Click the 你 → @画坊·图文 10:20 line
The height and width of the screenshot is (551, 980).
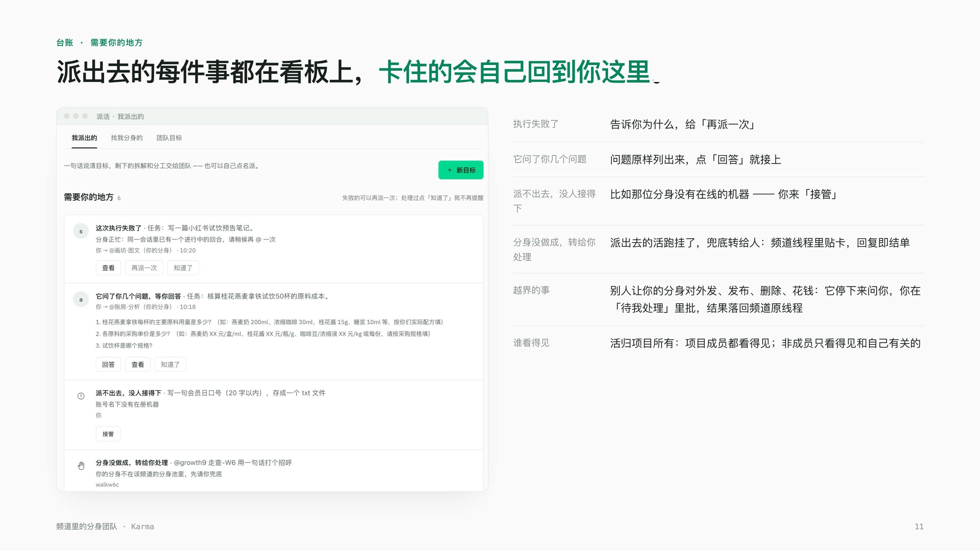click(145, 250)
